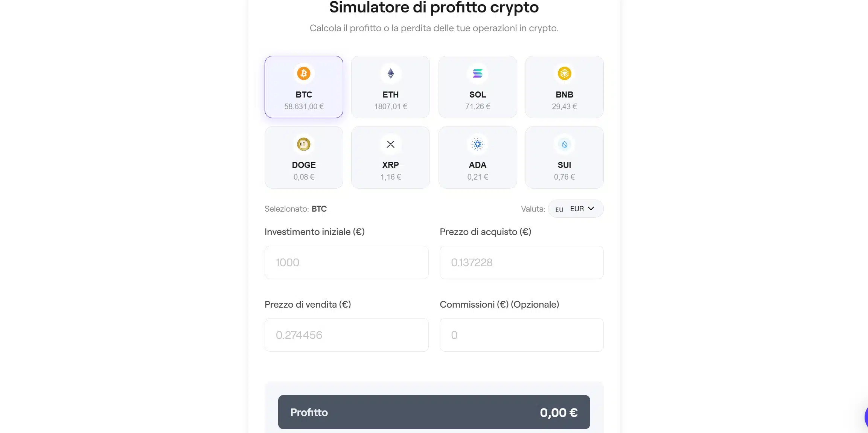
Task: Click the Commissioni input field
Action: (x=521, y=335)
